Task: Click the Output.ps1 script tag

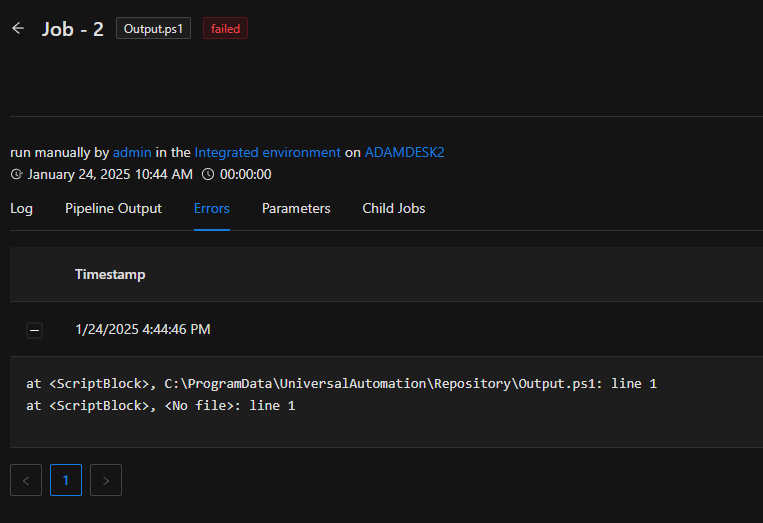Action: 153,29
